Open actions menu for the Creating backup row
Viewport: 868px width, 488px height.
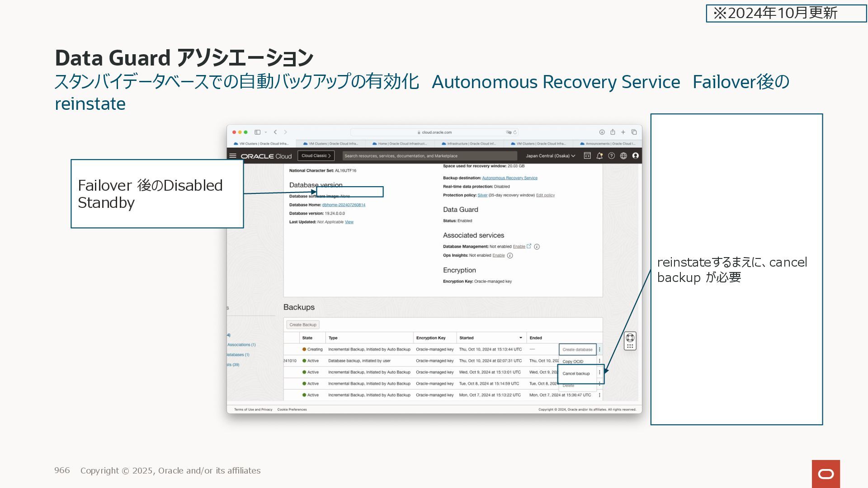(600, 350)
